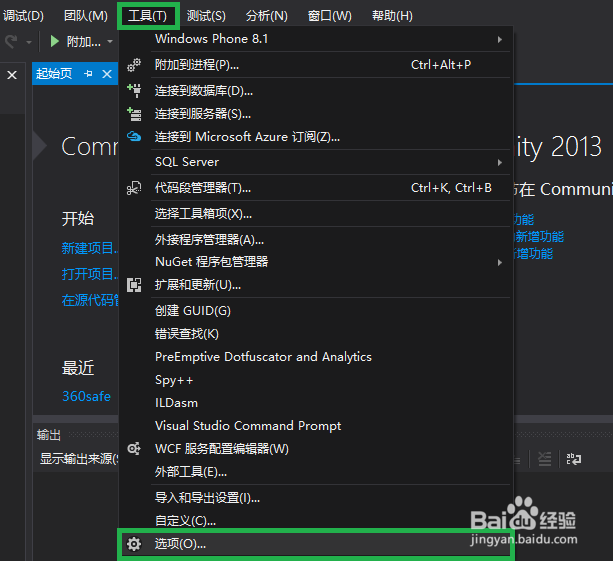This screenshot has width=613, height=561.
Task: Open the 帮助(H) menu
Action: 392,16
